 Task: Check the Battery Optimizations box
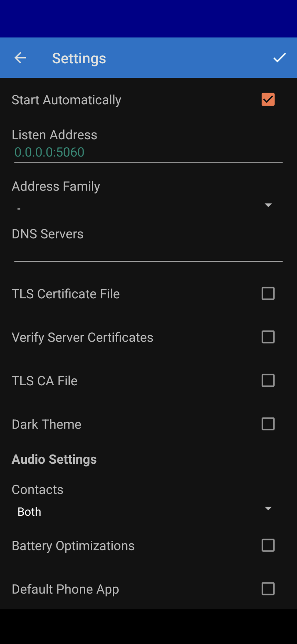coord(268,545)
